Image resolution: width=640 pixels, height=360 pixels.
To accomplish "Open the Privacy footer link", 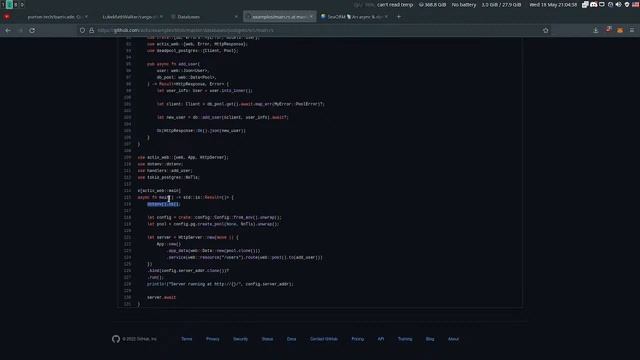I will point(213,339).
